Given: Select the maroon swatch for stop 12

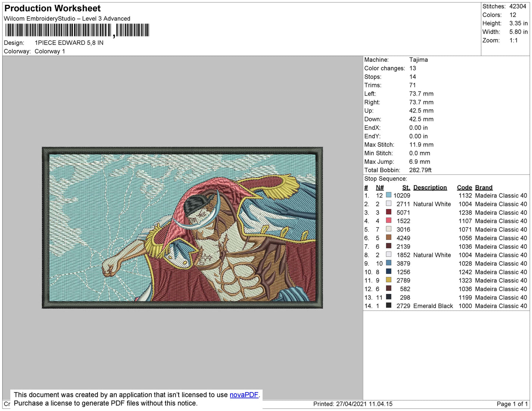Looking at the screenshot, I should [388, 288].
